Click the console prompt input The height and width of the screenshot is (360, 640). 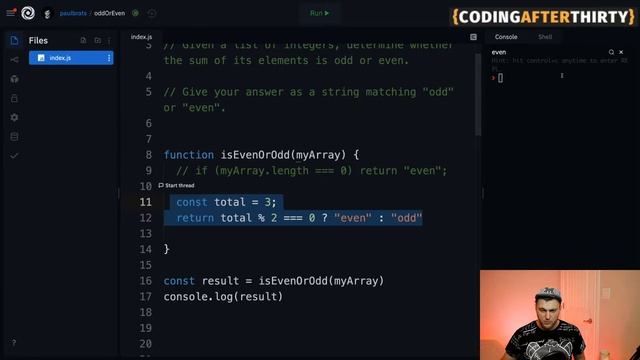(500, 78)
